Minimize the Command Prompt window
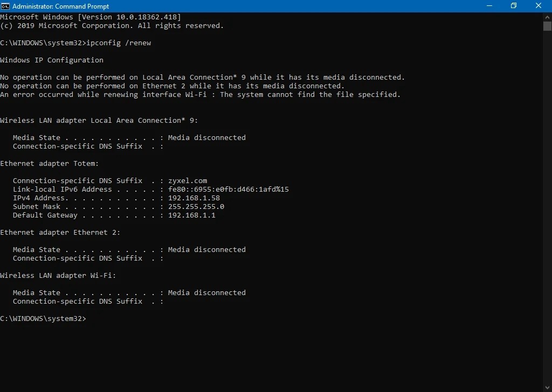The height and width of the screenshot is (392, 552). (489, 6)
